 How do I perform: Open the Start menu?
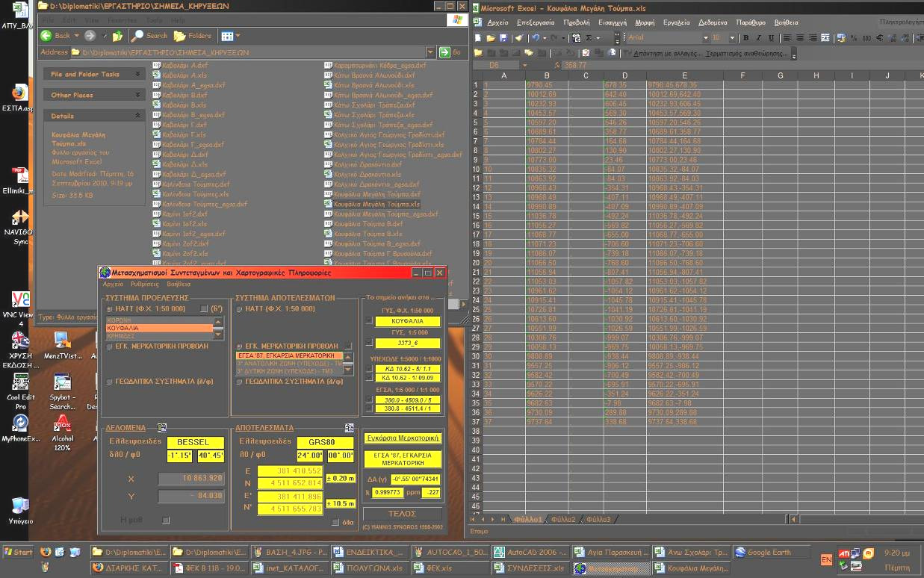(18, 553)
